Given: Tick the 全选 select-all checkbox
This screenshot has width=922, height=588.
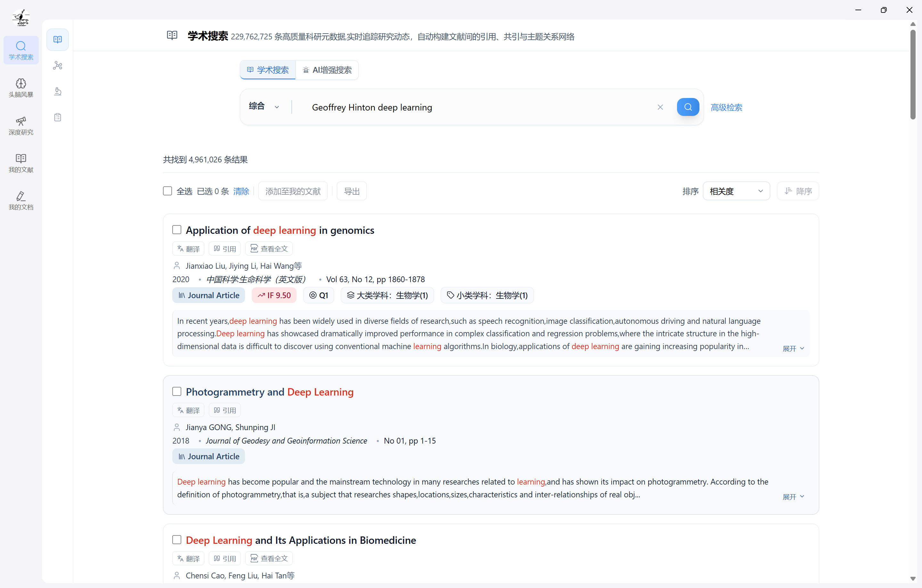Looking at the screenshot, I should coord(167,191).
